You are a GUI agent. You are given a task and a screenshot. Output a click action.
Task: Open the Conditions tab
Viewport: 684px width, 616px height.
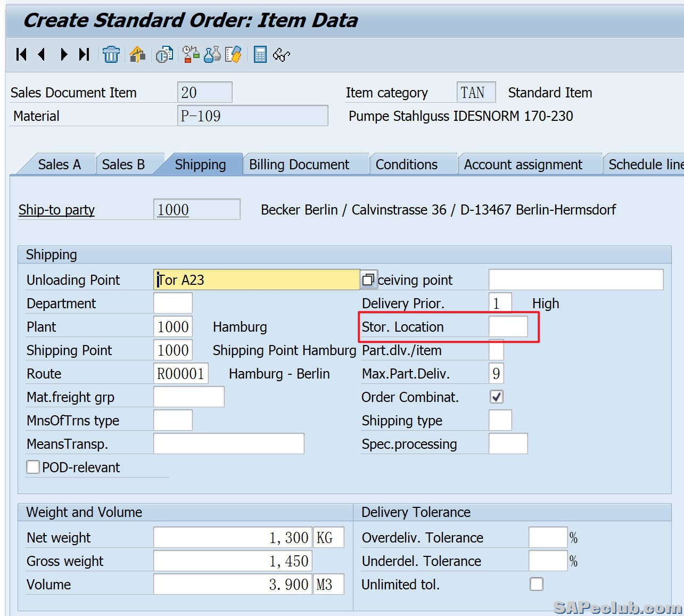coord(407,165)
